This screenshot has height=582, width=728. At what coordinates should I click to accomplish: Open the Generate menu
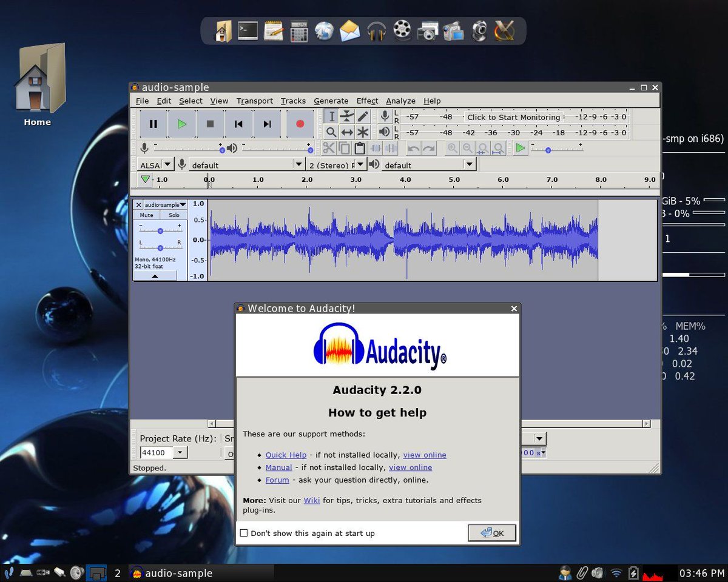[331, 101]
